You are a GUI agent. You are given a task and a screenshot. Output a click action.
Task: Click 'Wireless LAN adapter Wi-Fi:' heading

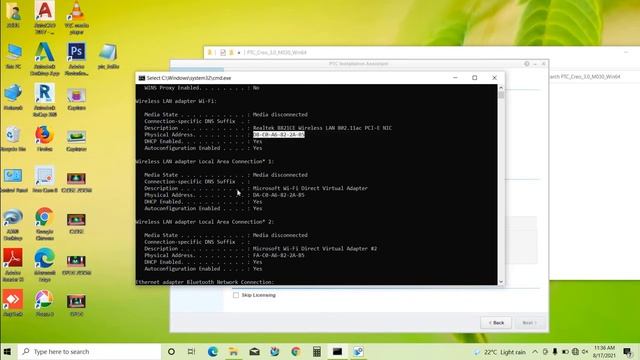coord(176,101)
